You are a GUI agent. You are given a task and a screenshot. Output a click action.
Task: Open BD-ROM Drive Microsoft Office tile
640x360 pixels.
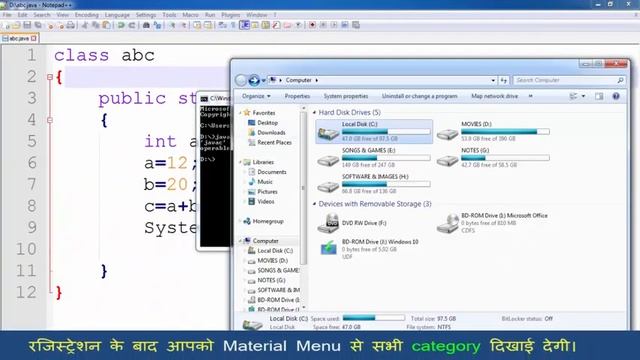pos(493,223)
